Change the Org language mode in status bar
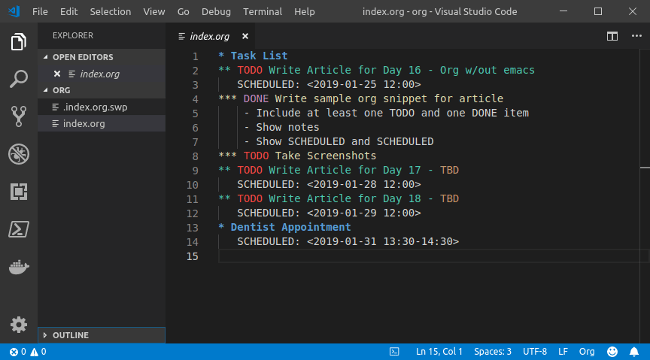650x360 pixels. (x=587, y=352)
